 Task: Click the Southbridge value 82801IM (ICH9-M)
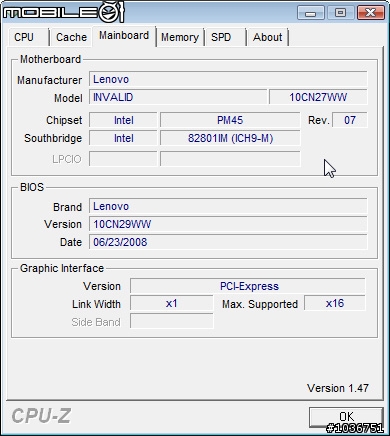click(230, 138)
